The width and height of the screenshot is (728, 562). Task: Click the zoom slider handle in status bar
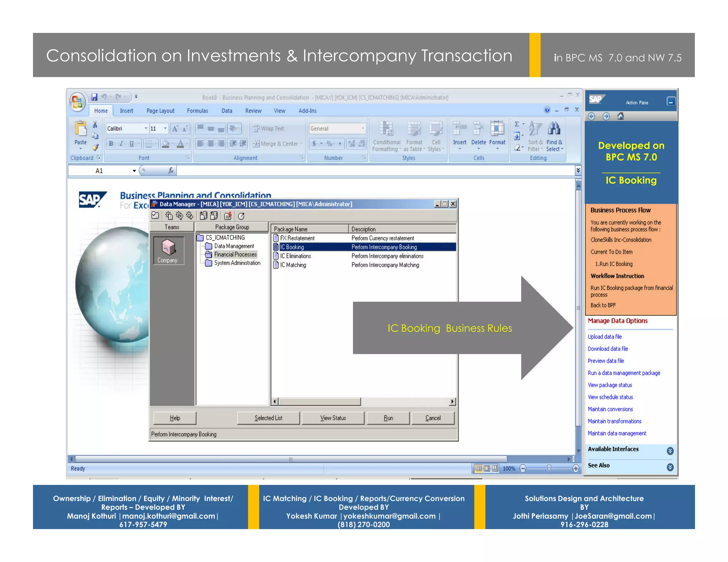[x=549, y=469]
